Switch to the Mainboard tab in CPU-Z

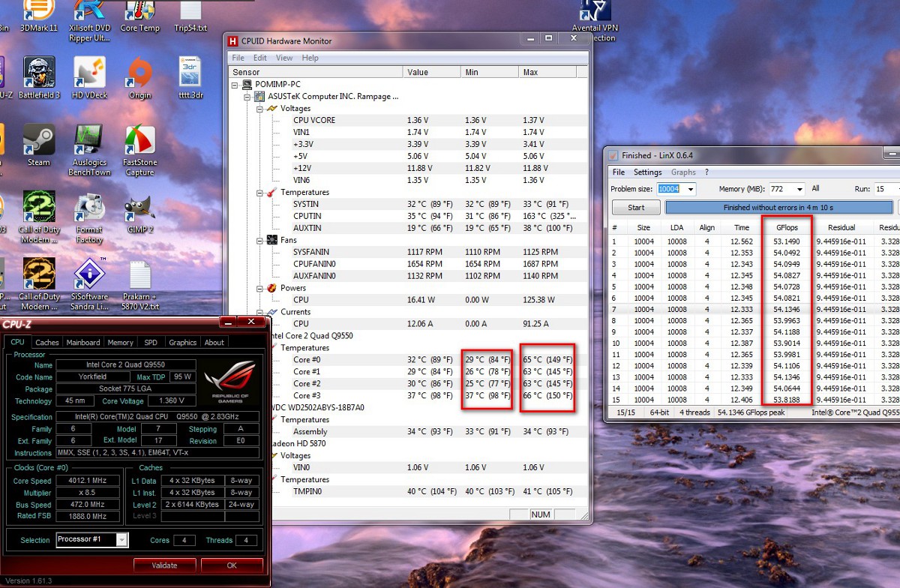click(82, 343)
